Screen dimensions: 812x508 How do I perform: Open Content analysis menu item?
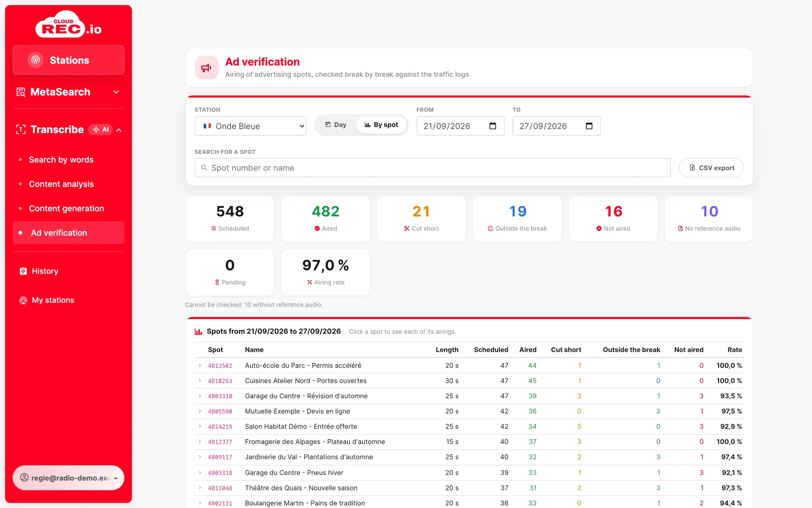(61, 184)
